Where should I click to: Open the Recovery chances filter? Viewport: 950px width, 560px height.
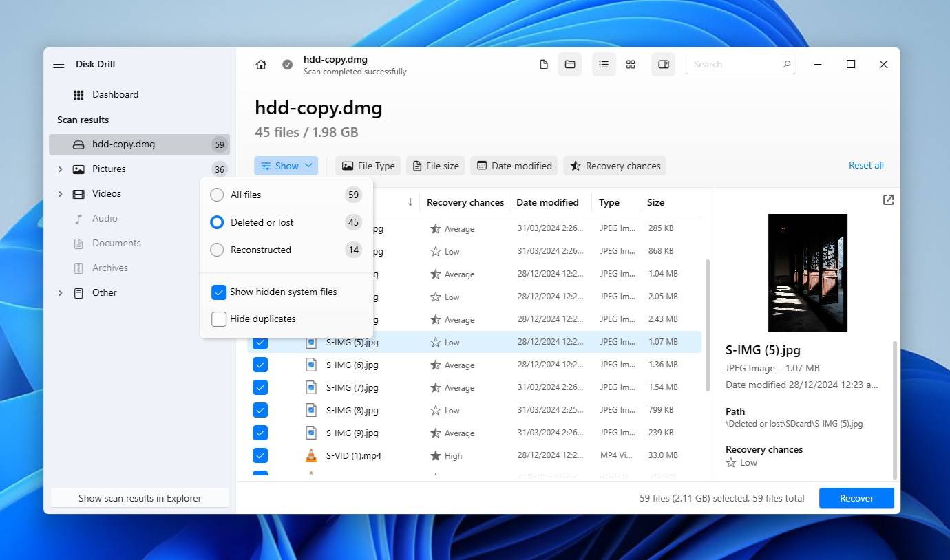(615, 166)
